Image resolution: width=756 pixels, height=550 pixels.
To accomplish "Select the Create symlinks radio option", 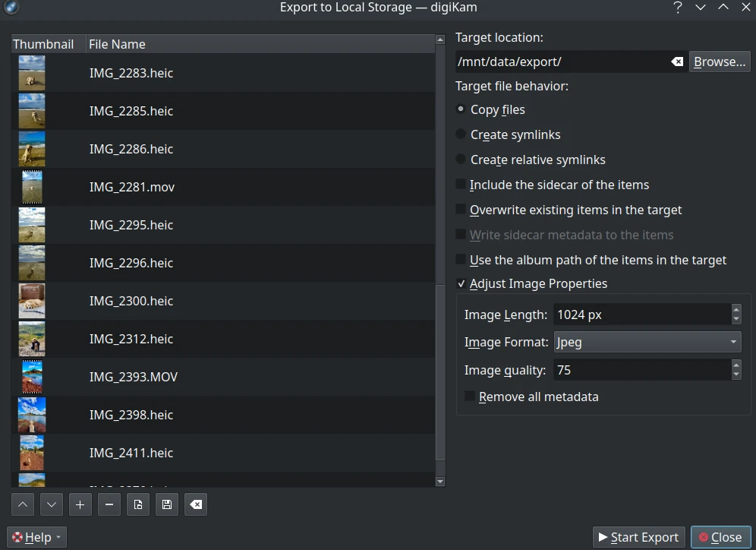I will click(x=461, y=134).
